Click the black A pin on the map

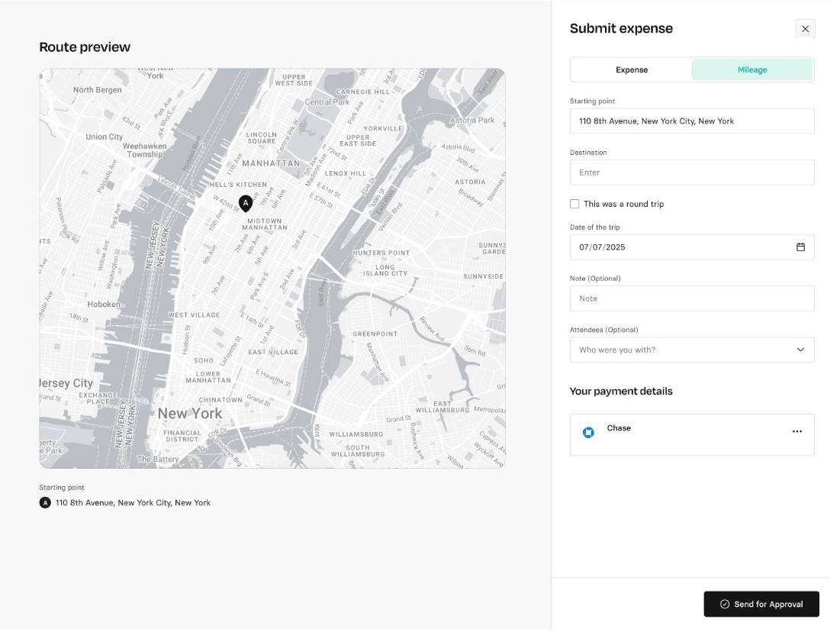click(x=245, y=202)
